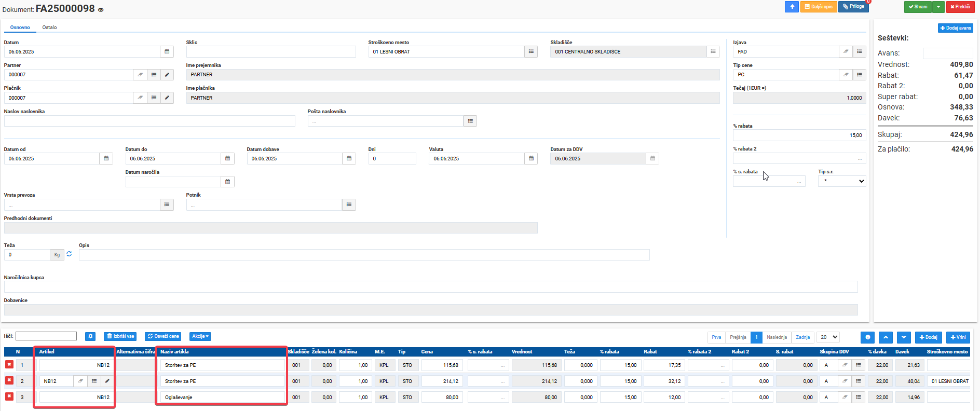The image size is (980, 411).
Task: Open Skupina DDV list lookup in row 1
Action: [859, 365]
